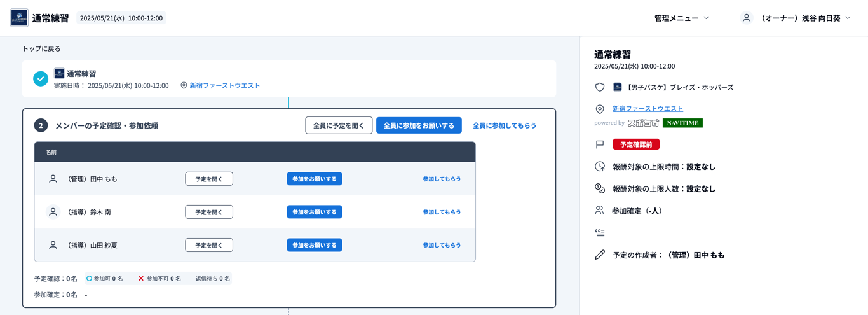Click 予定を聞く for 山田 紗夏
Image resolution: width=868 pixels, height=315 pixels.
coord(209,245)
